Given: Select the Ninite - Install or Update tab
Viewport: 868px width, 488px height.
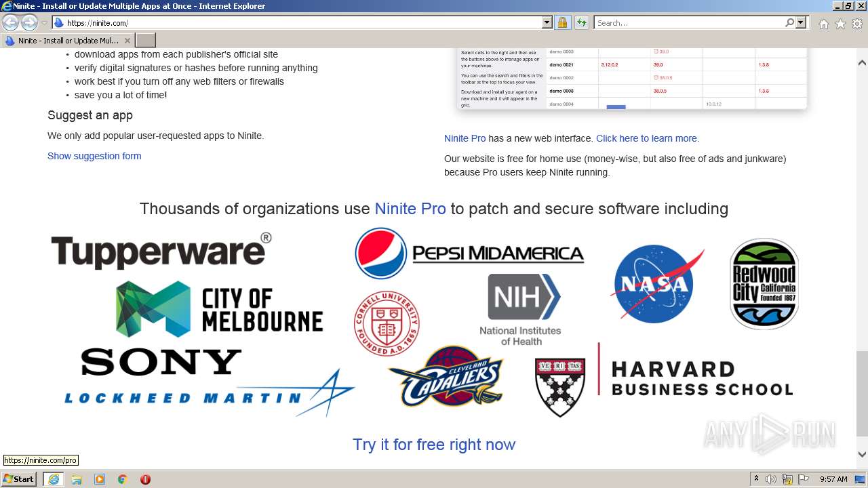Looking at the screenshot, I should click(x=67, y=41).
